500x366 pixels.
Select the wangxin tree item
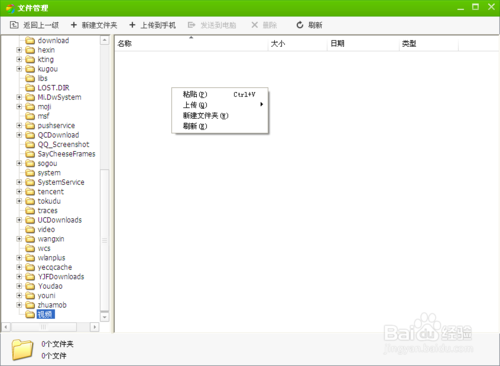coord(51,239)
